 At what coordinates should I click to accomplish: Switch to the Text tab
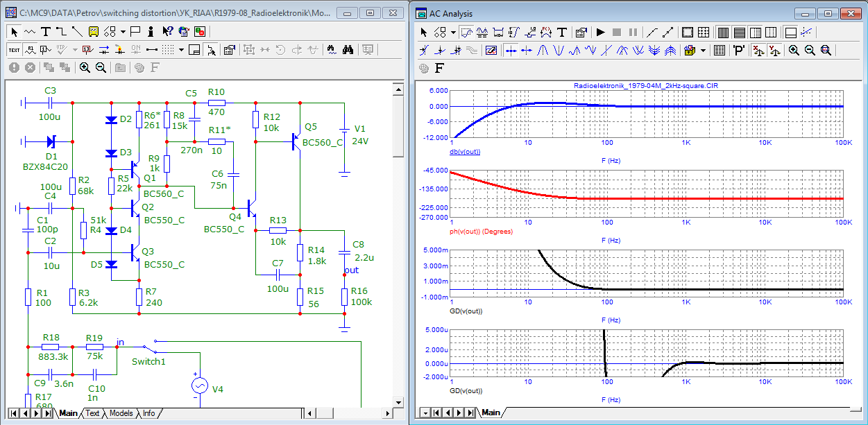[x=92, y=413]
